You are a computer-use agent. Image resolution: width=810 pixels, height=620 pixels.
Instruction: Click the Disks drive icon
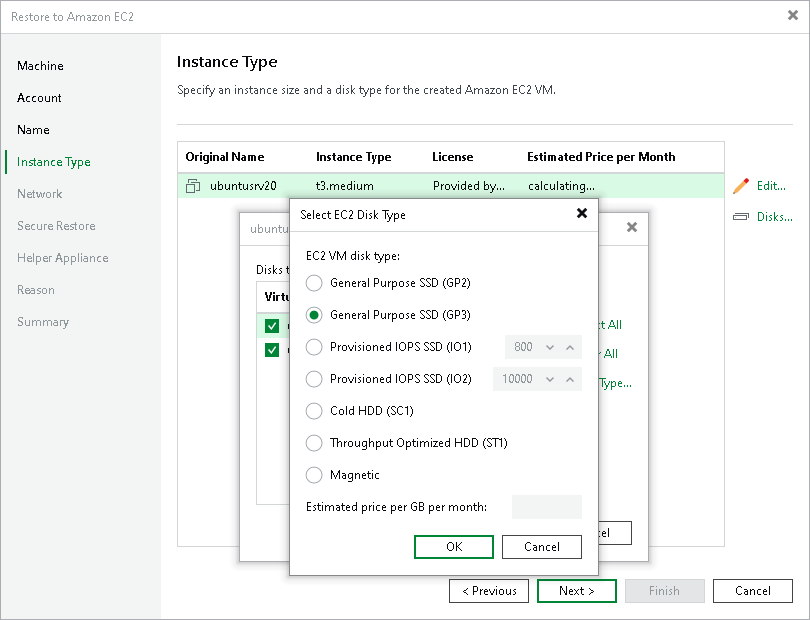pyautogui.click(x=741, y=217)
